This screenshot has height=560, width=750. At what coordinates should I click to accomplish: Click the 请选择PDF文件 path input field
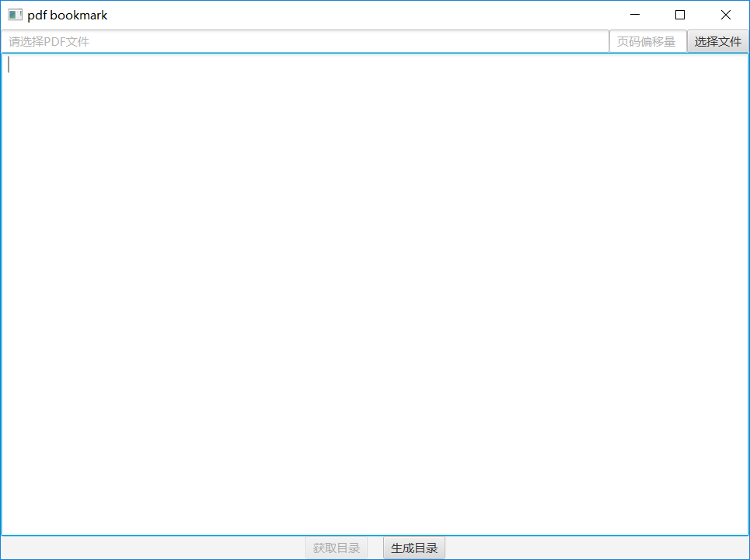click(305, 42)
